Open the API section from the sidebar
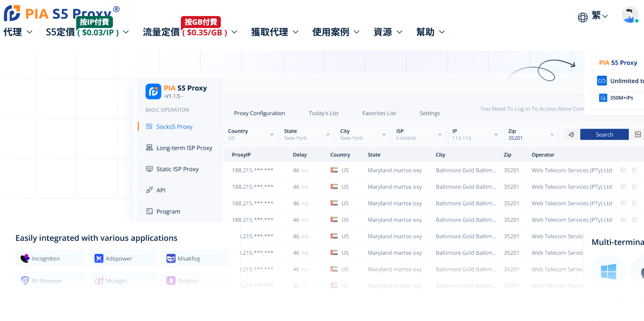The height and width of the screenshot is (321, 644). coord(161,190)
